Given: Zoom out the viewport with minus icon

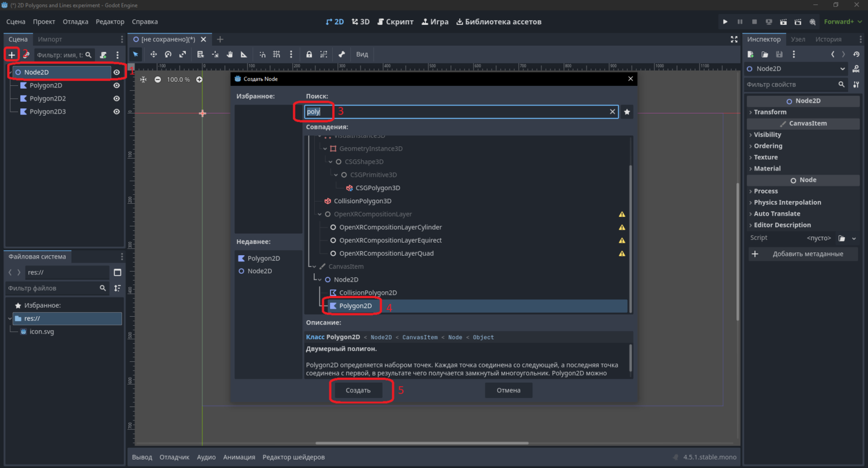Looking at the screenshot, I should click(x=158, y=80).
